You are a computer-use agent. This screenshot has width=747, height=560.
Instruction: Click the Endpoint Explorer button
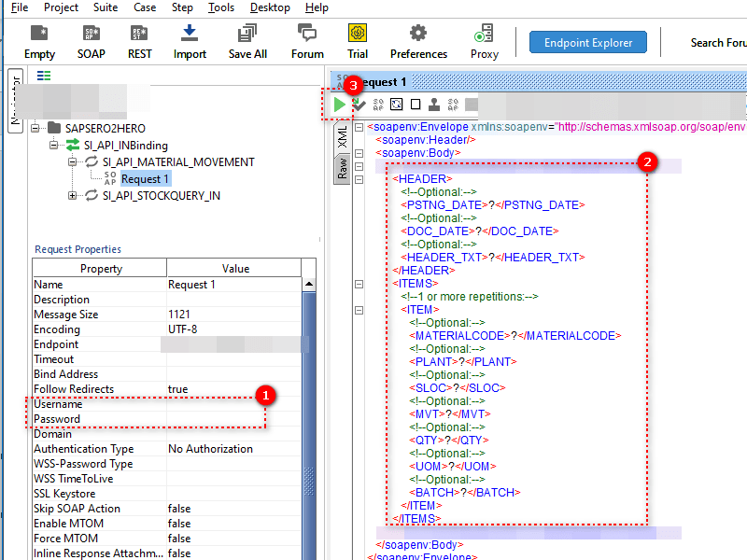pyautogui.click(x=587, y=42)
